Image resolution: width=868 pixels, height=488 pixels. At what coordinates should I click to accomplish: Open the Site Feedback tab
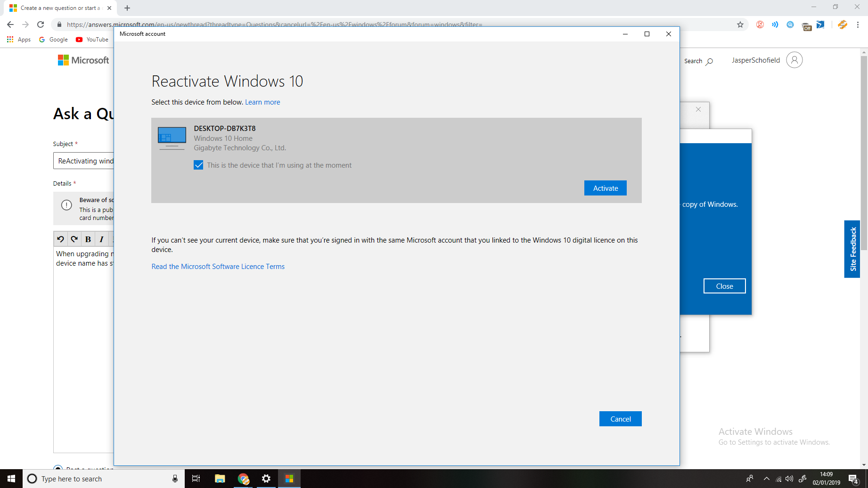pos(852,249)
